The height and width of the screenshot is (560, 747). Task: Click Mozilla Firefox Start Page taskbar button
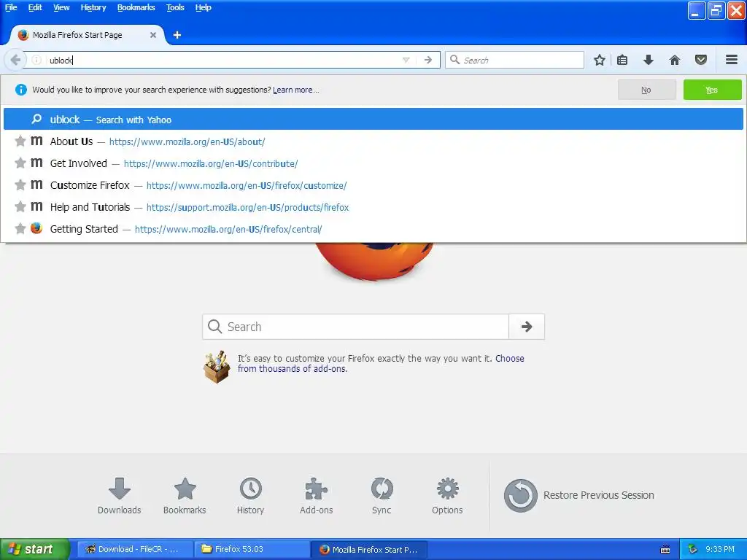coord(368,549)
